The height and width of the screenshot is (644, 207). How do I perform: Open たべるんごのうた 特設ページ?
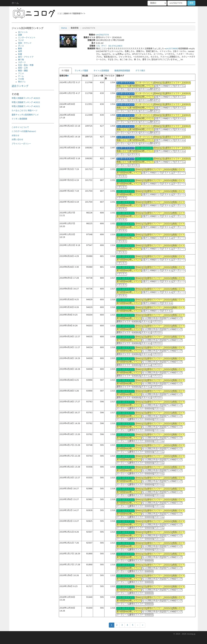pyautogui.click(x=24, y=110)
